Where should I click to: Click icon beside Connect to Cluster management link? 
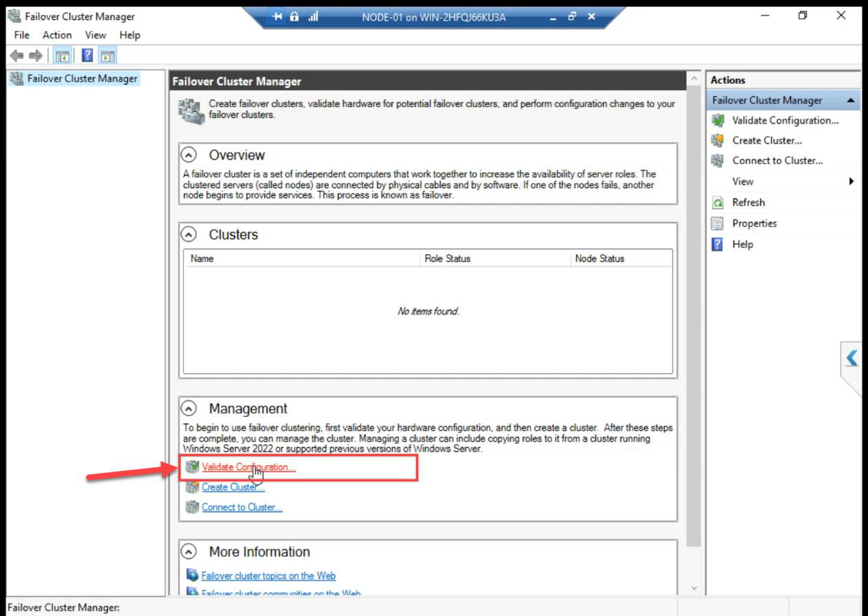pyautogui.click(x=192, y=507)
